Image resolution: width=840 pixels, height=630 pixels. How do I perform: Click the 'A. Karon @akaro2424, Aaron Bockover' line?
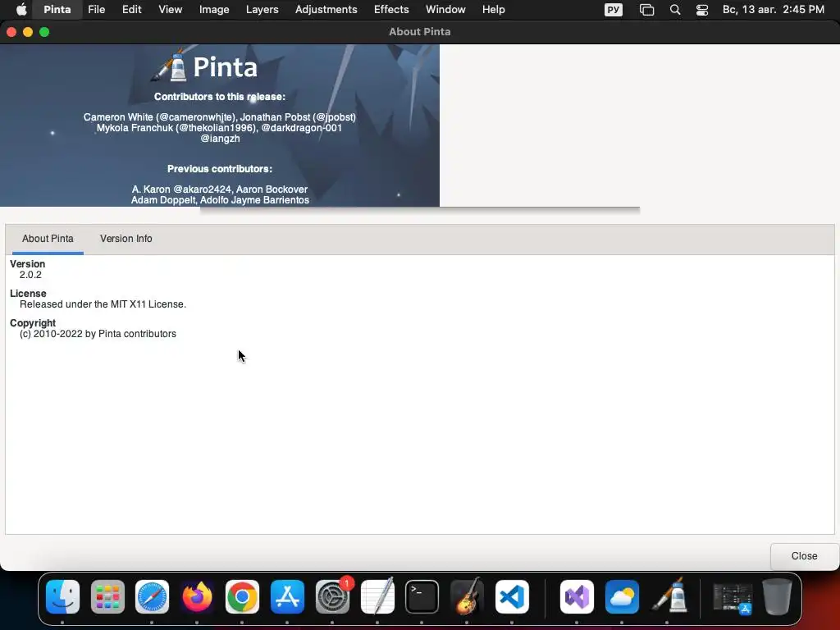(x=220, y=189)
